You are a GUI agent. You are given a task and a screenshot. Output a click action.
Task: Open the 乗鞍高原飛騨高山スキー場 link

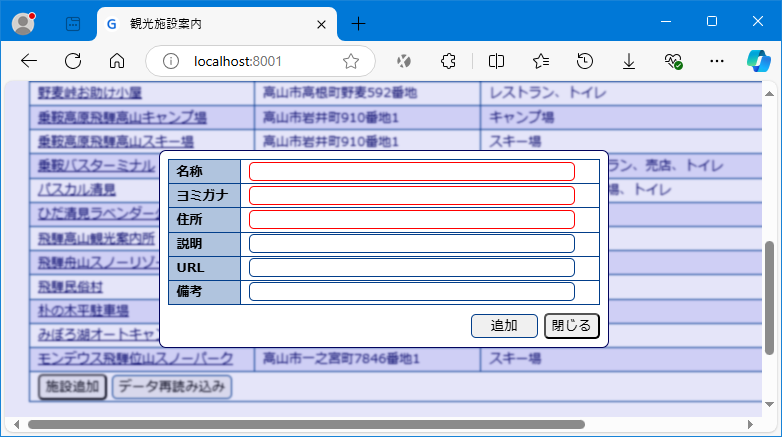pos(116,141)
